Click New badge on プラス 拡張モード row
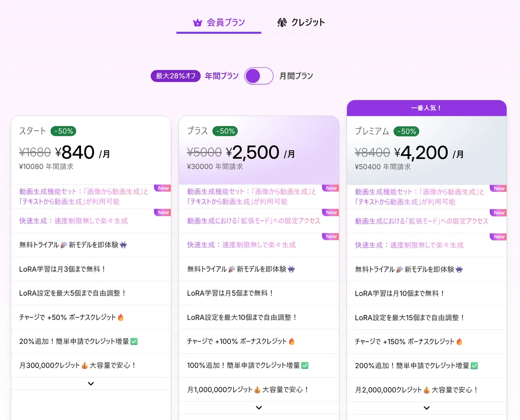Image resolution: width=520 pixels, height=420 pixels. coord(331,213)
